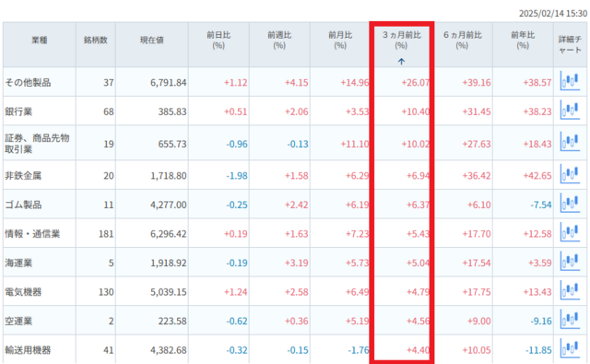Open detail chart for 空運業 row
Screen dimensions: 590x364
tap(570, 319)
